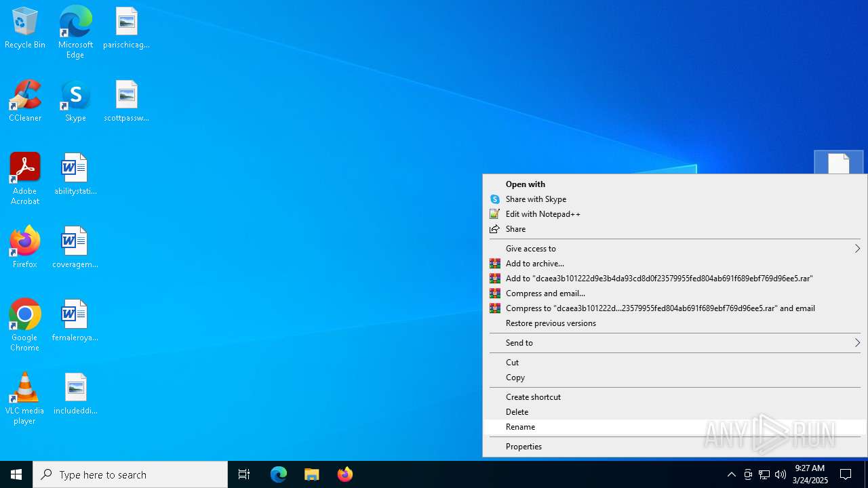The height and width of the screenshot is (488, 868).
Task: Launch Firefox from the desktop shortcut
Action: 25,248
